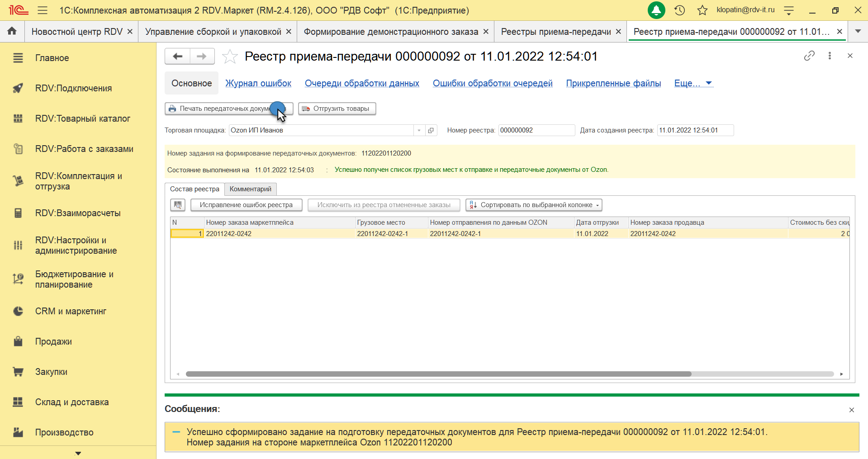868x459 pixels.
Task: Add this registry to favorites star
Action: 230,57
